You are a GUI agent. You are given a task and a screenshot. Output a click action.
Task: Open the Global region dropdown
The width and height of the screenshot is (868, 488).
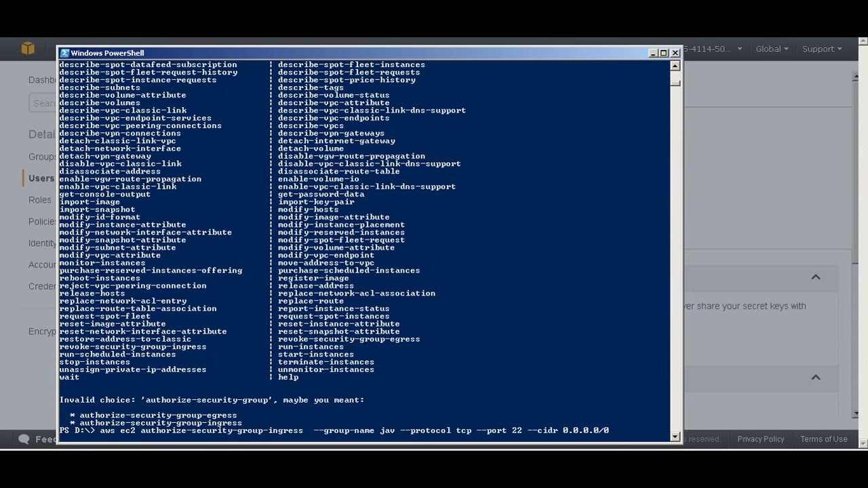[x=772, y=49]
